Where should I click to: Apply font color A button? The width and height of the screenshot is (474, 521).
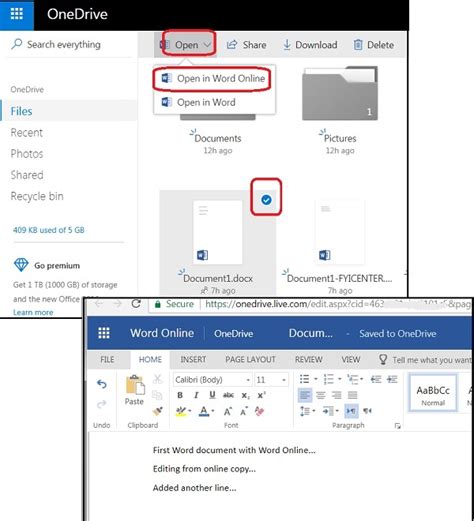coord(204,411)
